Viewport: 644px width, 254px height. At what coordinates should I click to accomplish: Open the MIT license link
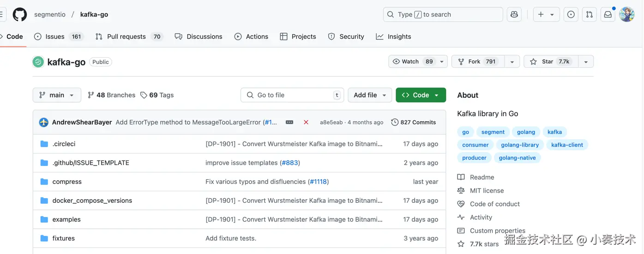(487, 190)
